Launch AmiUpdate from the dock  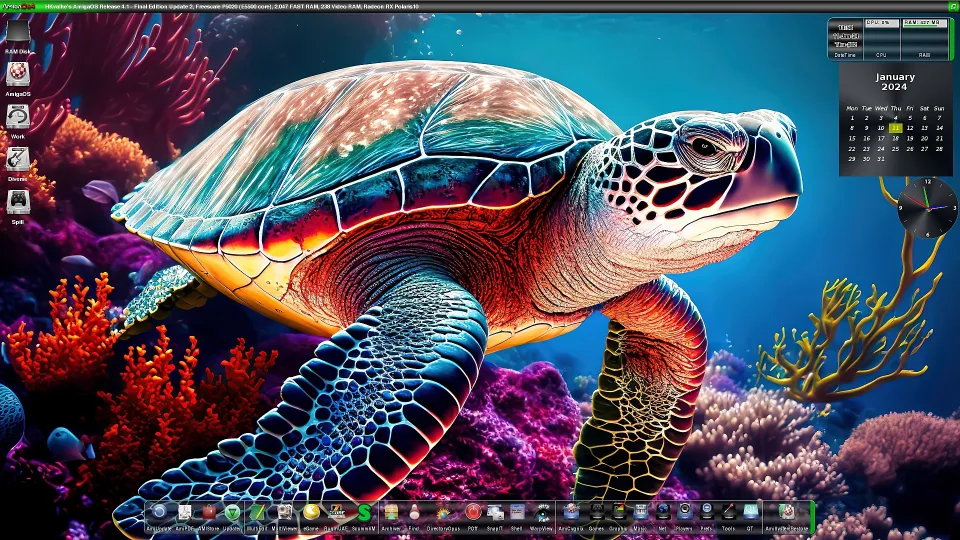click(159, 513)
